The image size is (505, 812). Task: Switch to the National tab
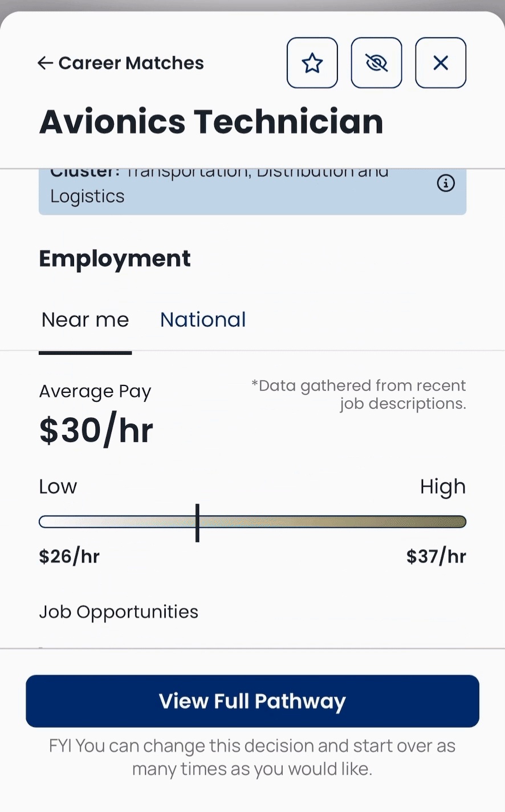[x=203, y=319]
